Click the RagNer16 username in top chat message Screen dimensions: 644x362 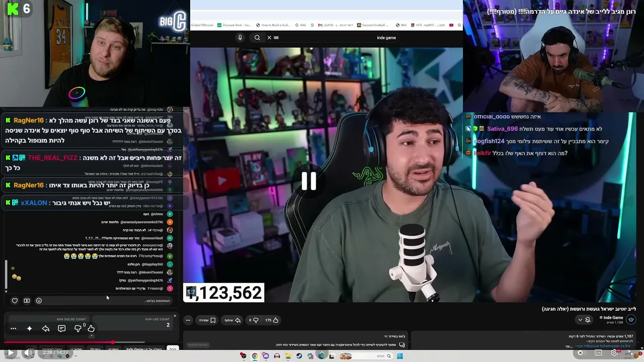(x=29, y=121)
